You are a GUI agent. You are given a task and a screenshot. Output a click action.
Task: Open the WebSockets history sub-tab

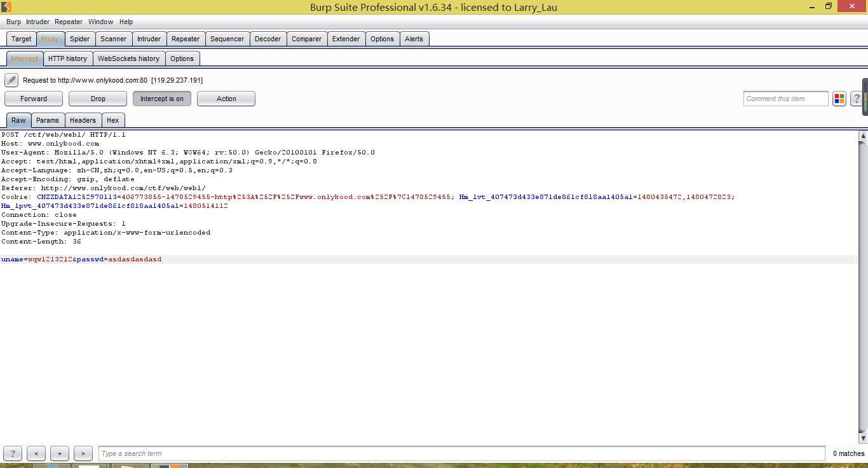click(x=128, y=59)
